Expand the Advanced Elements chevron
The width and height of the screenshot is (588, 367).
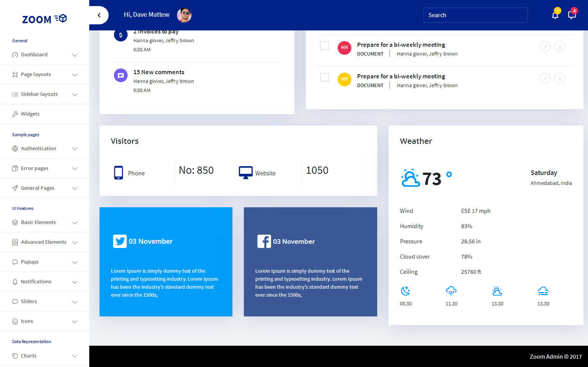tap(75, 243)
